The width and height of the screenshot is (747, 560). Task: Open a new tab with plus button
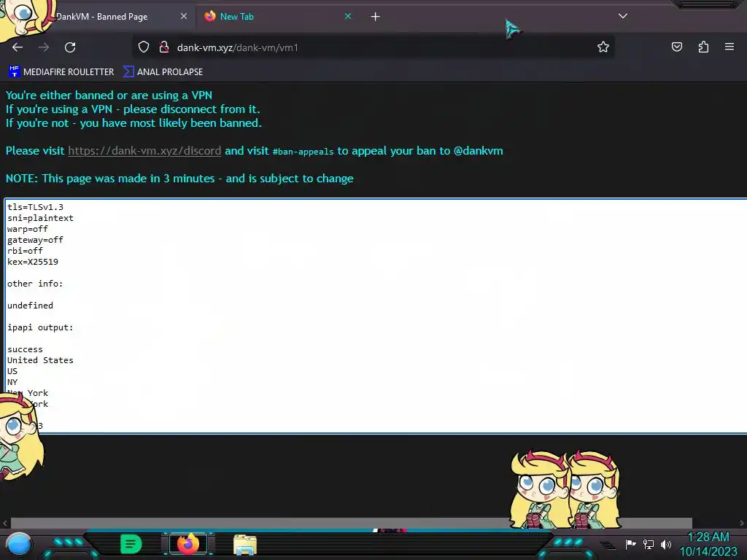click(x=376, y=17)
